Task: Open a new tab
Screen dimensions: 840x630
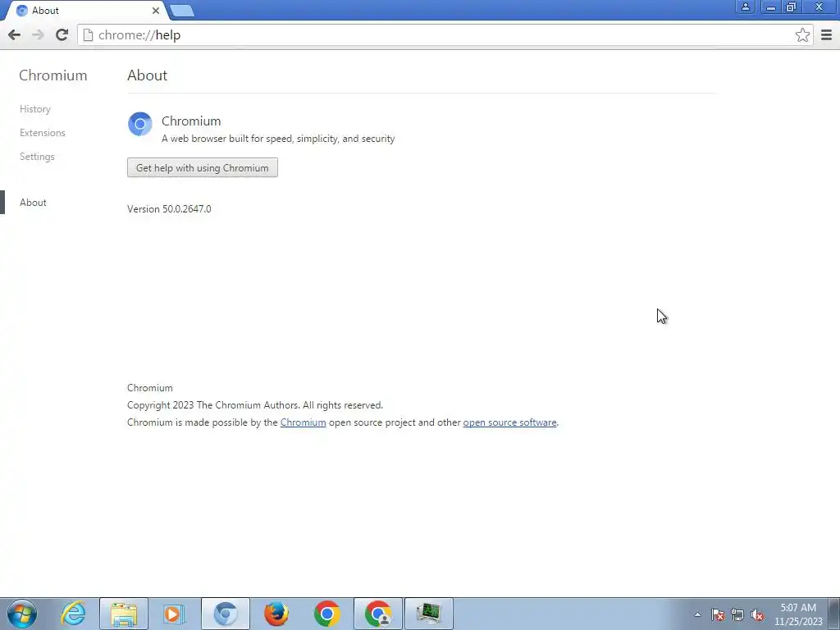Action: 181,11
